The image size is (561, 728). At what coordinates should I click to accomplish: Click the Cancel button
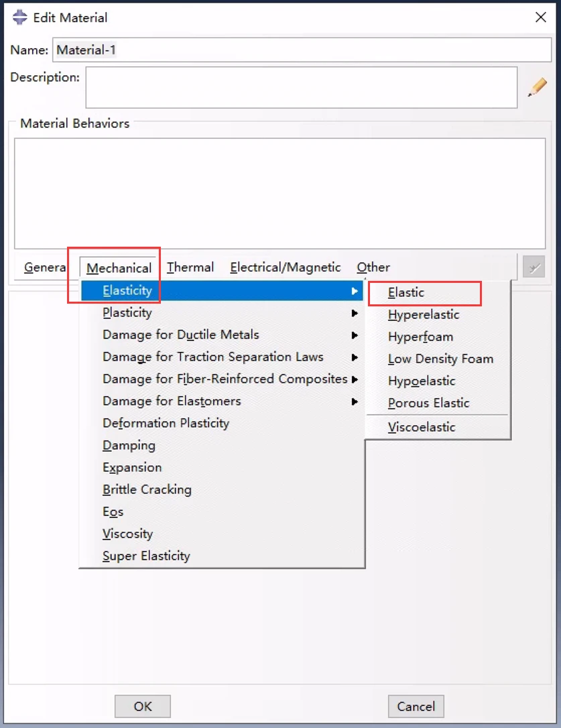click(416, 706)
